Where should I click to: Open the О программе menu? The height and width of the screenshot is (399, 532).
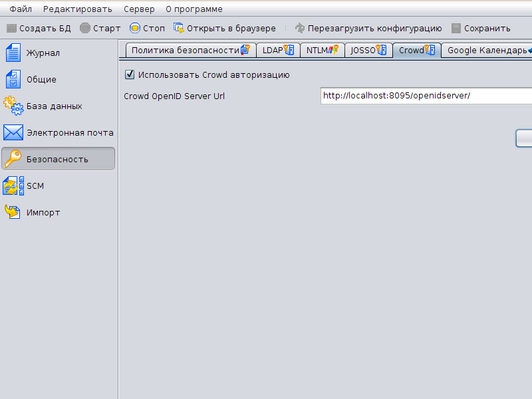click(x=194, y=9)
